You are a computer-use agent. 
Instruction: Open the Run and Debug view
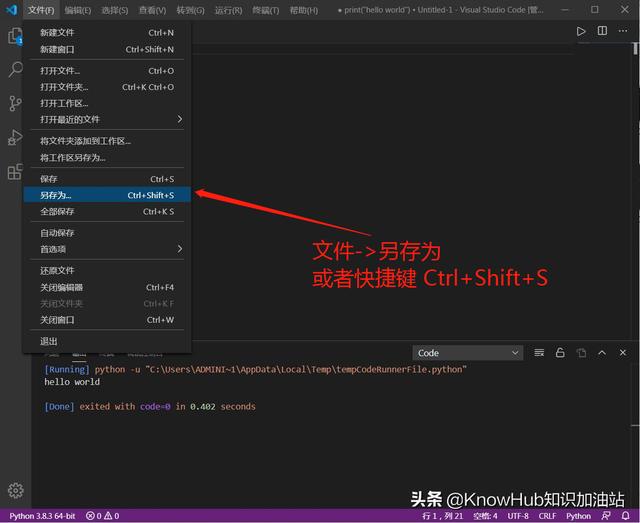(x=15, y=137)
